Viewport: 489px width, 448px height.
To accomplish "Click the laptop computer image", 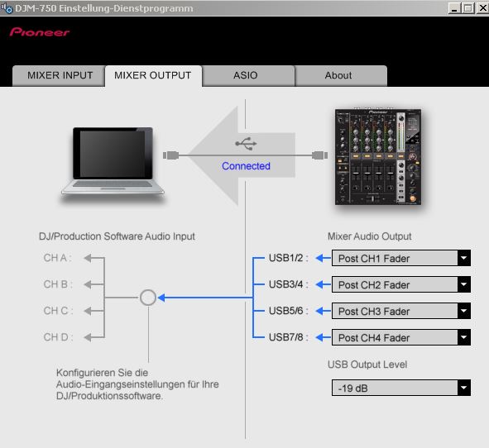I will coord(113,161).
